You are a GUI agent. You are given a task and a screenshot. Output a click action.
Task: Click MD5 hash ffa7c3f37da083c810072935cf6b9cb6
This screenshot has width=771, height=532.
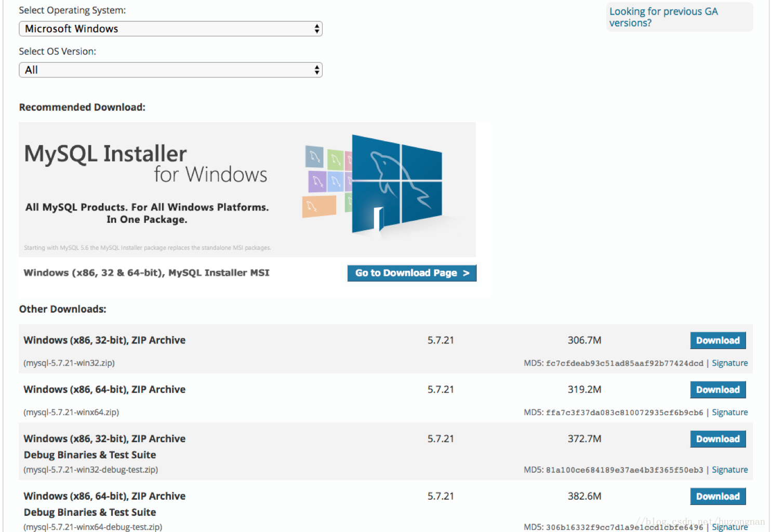pos(624,413)
